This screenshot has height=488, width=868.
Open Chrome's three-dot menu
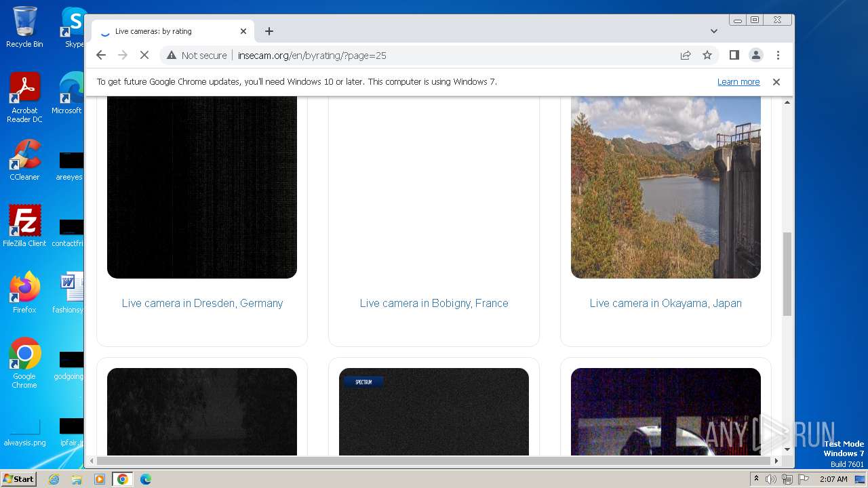coord(778,55)
